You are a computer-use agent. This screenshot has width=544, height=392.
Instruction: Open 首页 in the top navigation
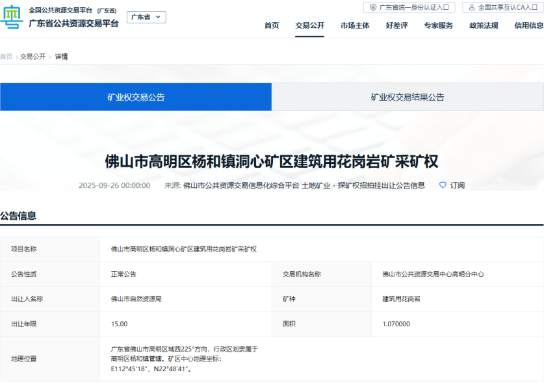tap(272, 26)
